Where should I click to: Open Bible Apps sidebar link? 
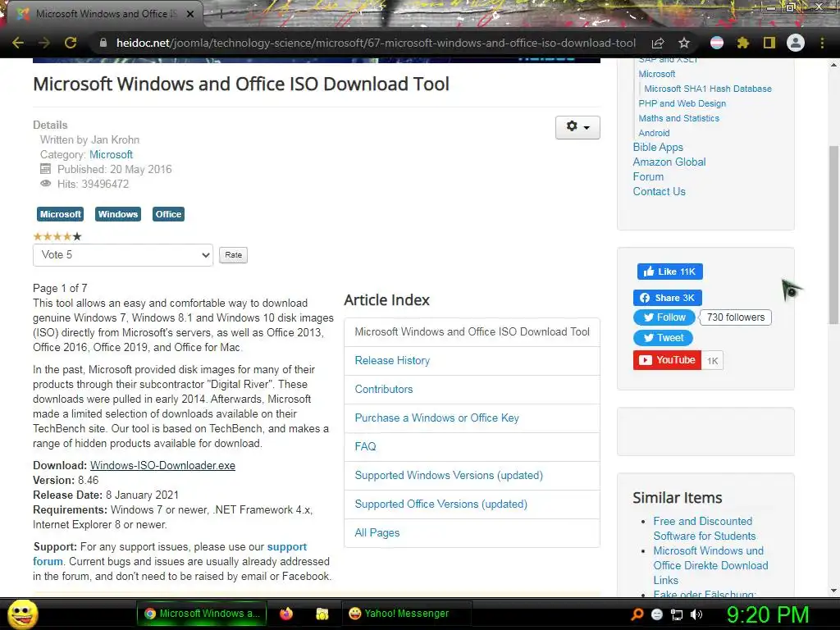[658, 148]
